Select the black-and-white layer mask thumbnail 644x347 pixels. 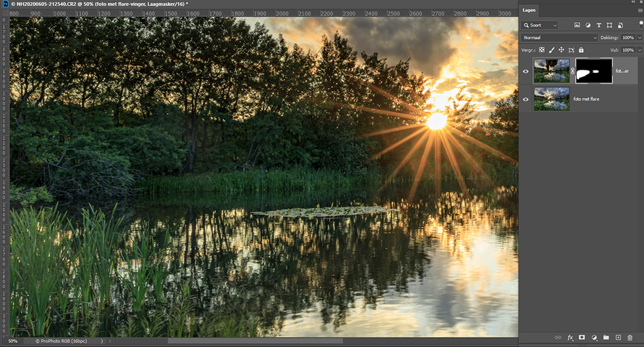(x=594, y=70)
